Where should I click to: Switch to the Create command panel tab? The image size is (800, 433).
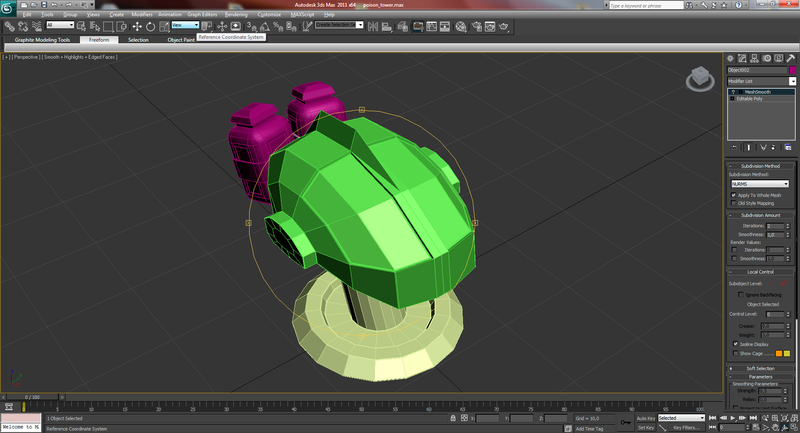(730, 59)
